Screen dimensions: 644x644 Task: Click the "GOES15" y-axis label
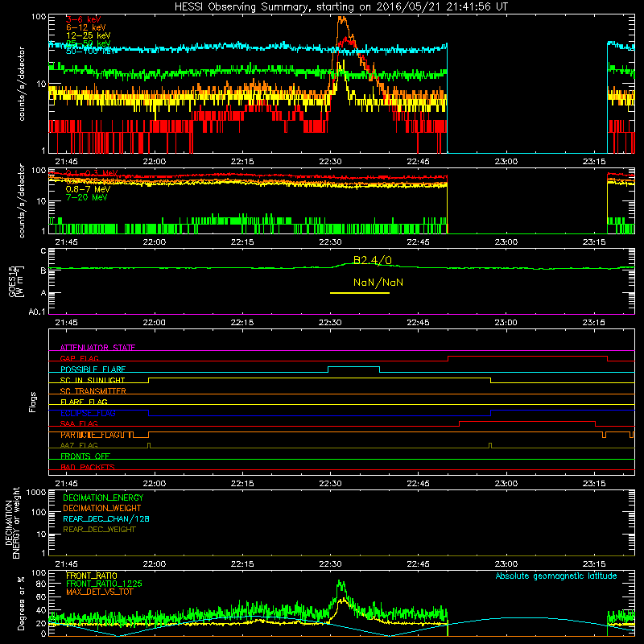click(x=12, y=282)
